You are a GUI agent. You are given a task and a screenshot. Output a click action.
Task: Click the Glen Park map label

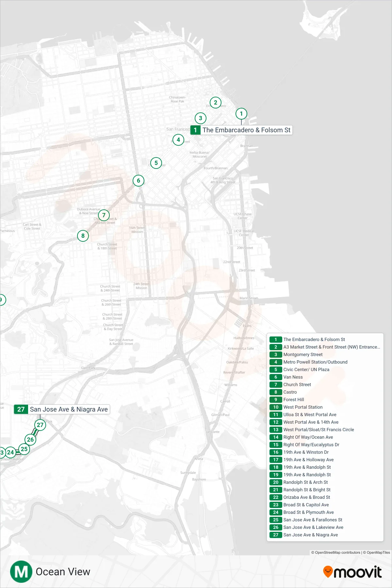click(x=88, y=368)
